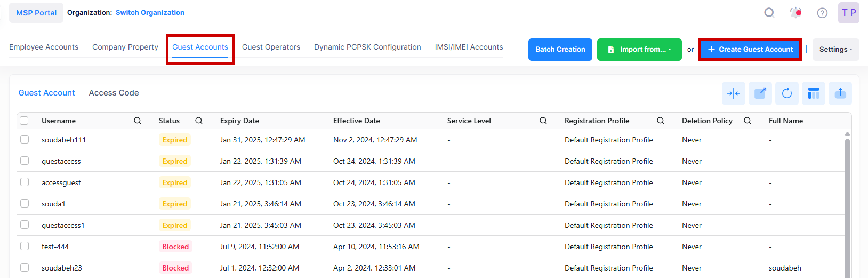Filter by Registration Profile search icon
This screenshot has height=278, width=868.
click(x=660, y=121)
